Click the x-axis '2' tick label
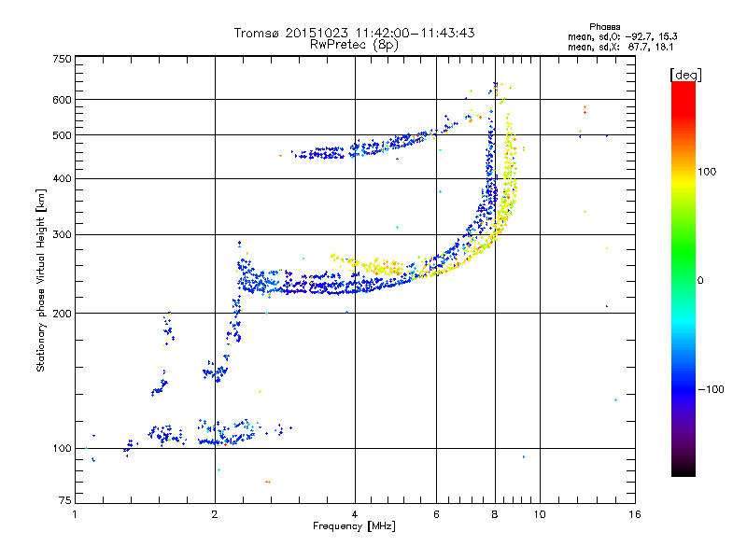 [x=215, y=514]
